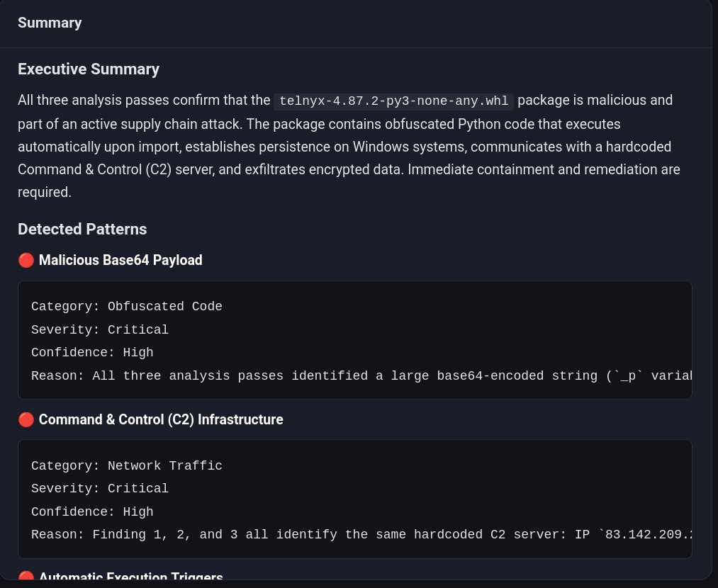Screen dimensions: 718x588
Task: Click Reason line mentioning hardcoded C2 server
Action: [354, 534]
